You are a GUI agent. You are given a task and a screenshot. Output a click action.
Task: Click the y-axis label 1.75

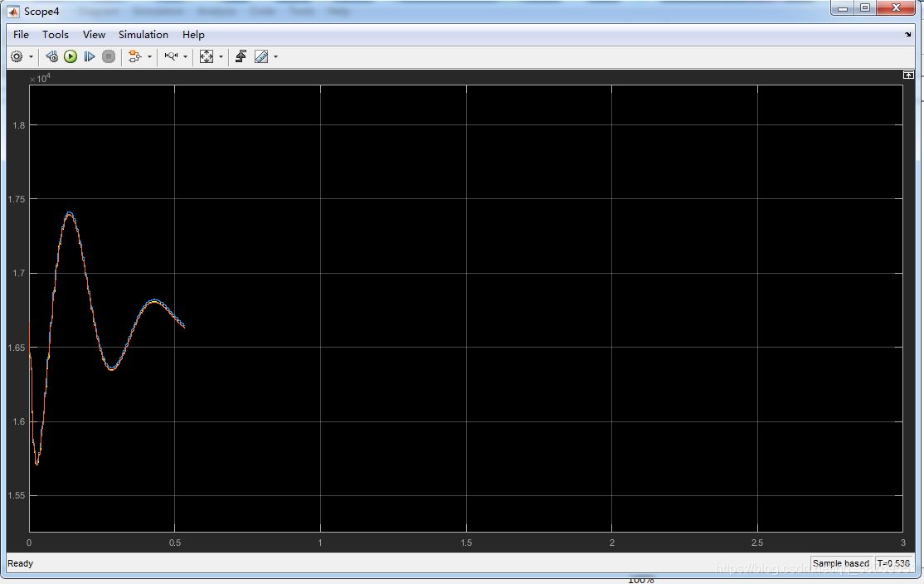coord(17,199)
